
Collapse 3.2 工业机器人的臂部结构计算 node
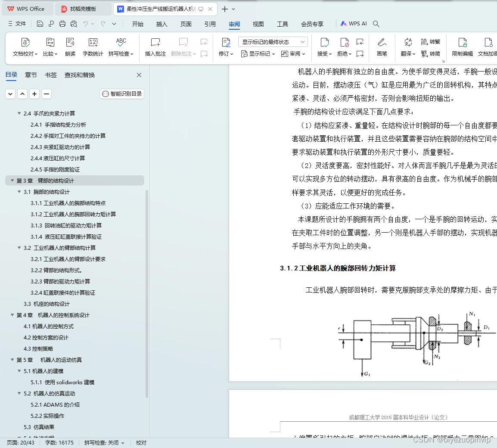(19, 248)
